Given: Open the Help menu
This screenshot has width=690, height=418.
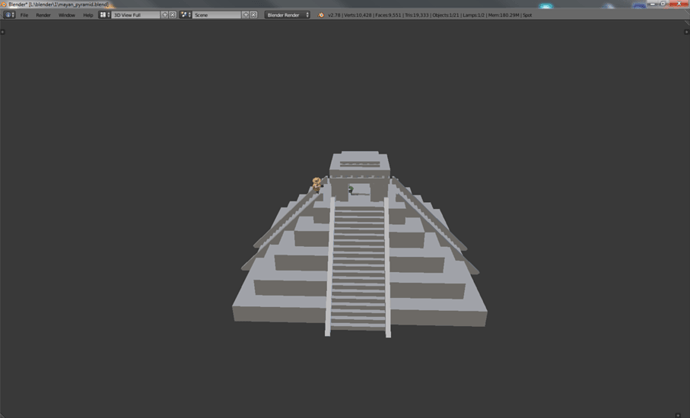Looking at the screenshot, I should [88, 15].
